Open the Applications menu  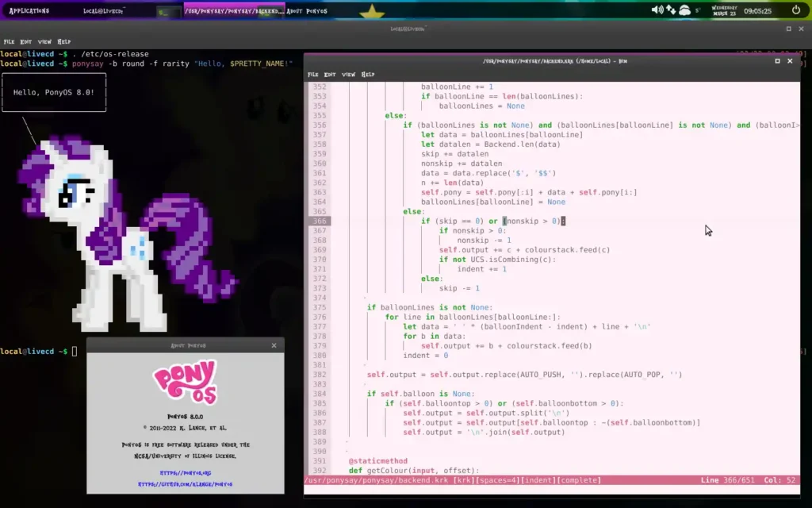[x=29, y=11]
